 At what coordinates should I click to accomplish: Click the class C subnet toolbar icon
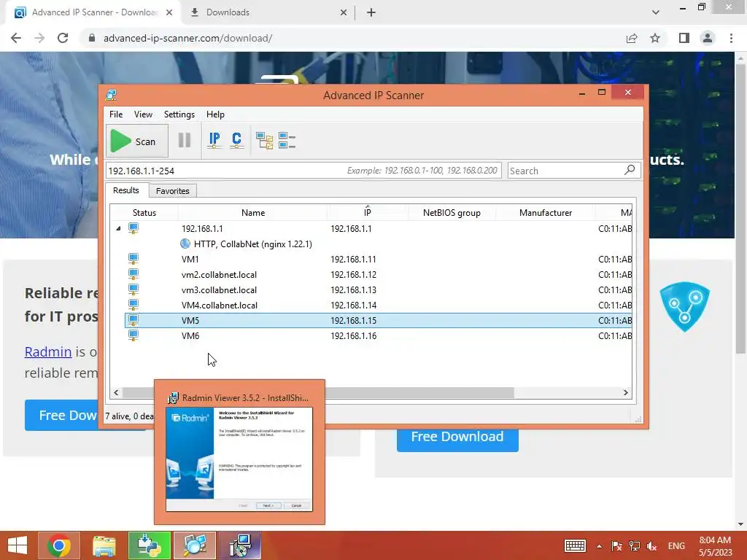click(x=236, y=141)
